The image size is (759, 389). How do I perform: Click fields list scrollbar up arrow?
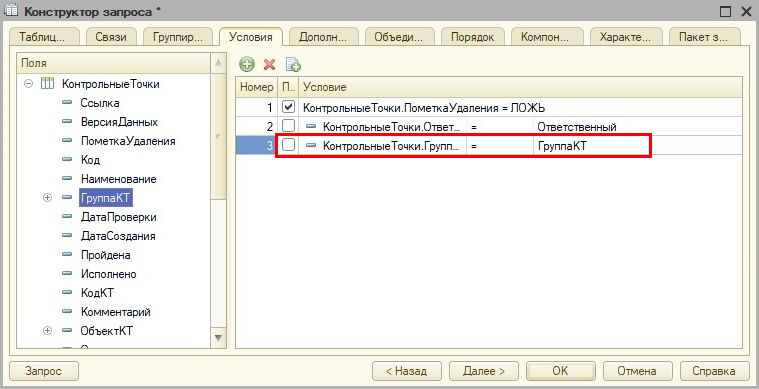click(218, 63)
